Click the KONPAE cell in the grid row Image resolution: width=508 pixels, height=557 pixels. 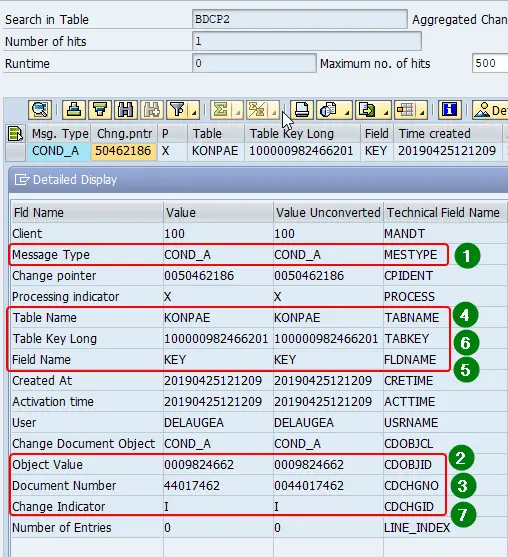[215, 151]
